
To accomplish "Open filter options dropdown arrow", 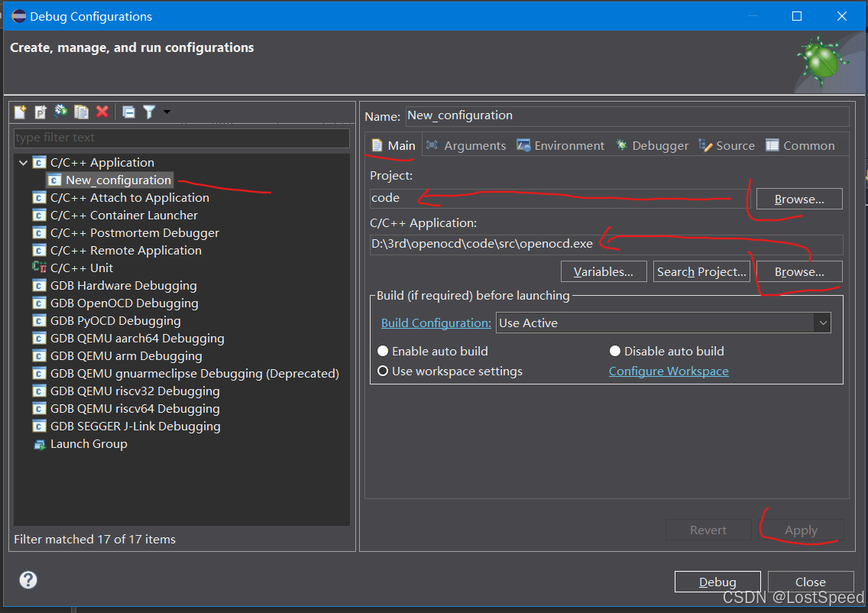I will tap(167, 112).
